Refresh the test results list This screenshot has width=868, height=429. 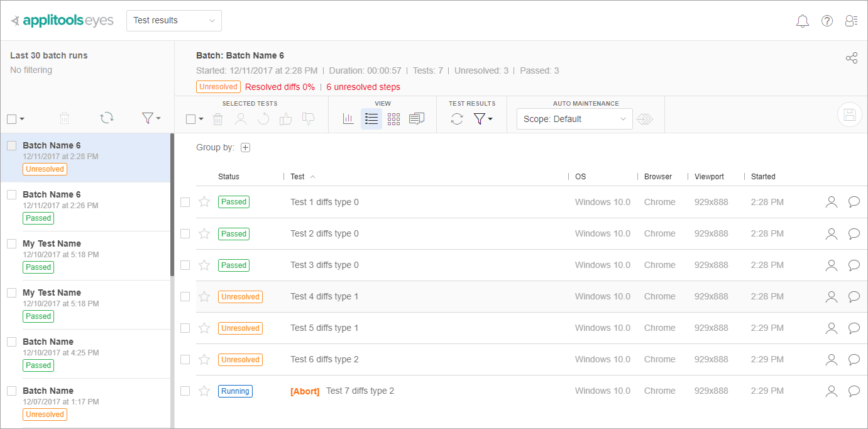(457, 118)
